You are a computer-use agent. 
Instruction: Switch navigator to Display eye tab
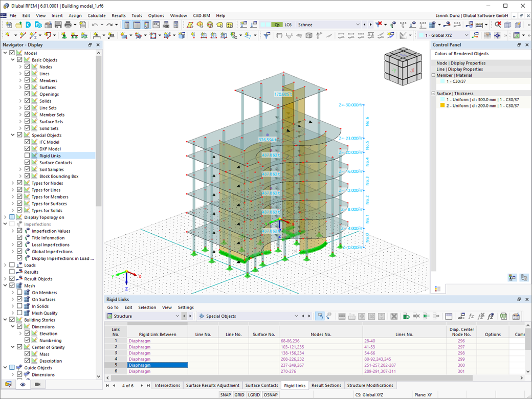click(x=23, y=384)
